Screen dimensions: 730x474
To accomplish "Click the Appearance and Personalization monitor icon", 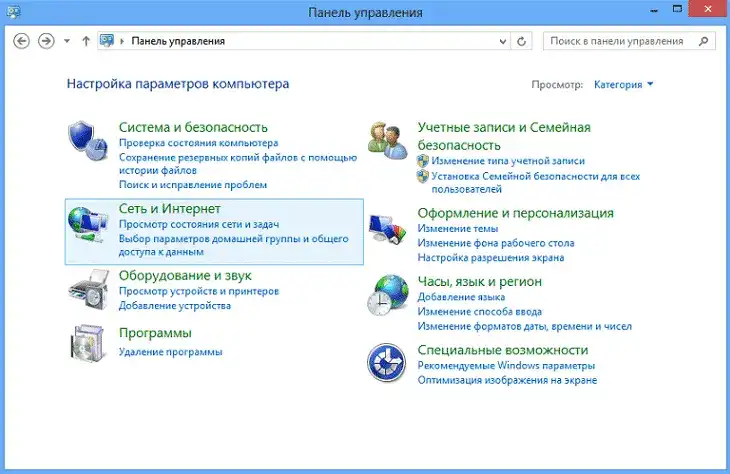I will [x=387, y=229].
